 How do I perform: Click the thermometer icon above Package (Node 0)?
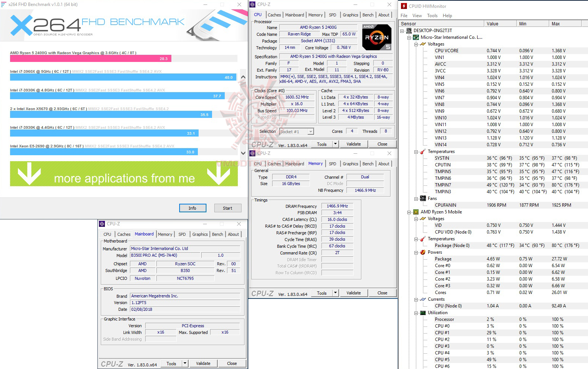(423, 239)
